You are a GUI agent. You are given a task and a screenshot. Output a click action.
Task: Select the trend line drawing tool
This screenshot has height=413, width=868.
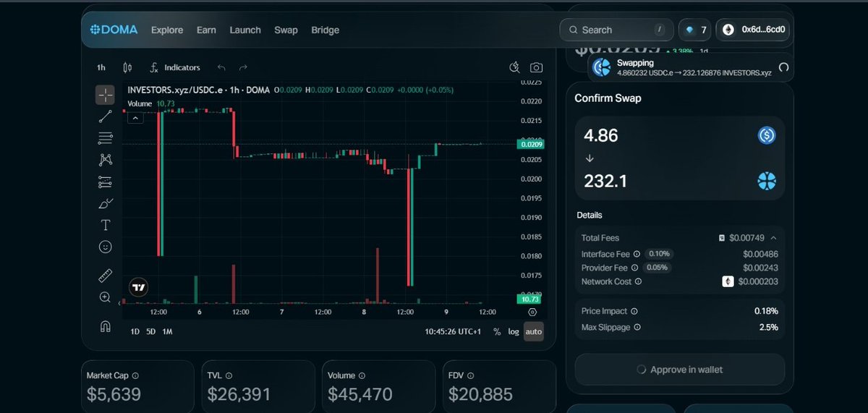click(105, 116)
